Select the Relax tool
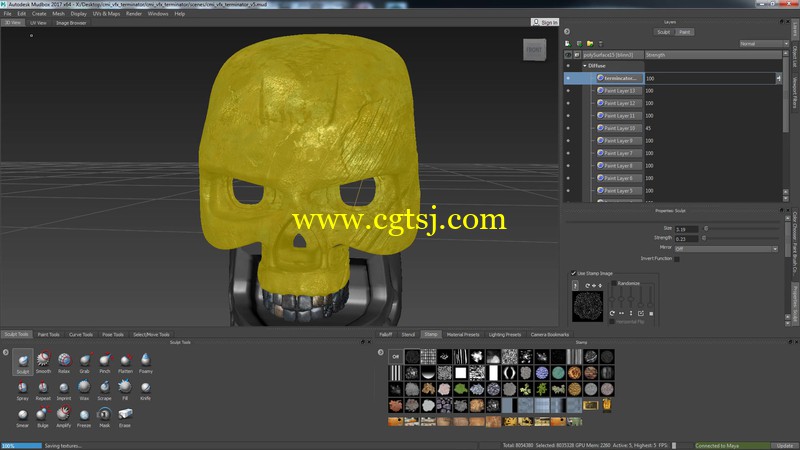The image size is (800, 450). tap(64, 362)
